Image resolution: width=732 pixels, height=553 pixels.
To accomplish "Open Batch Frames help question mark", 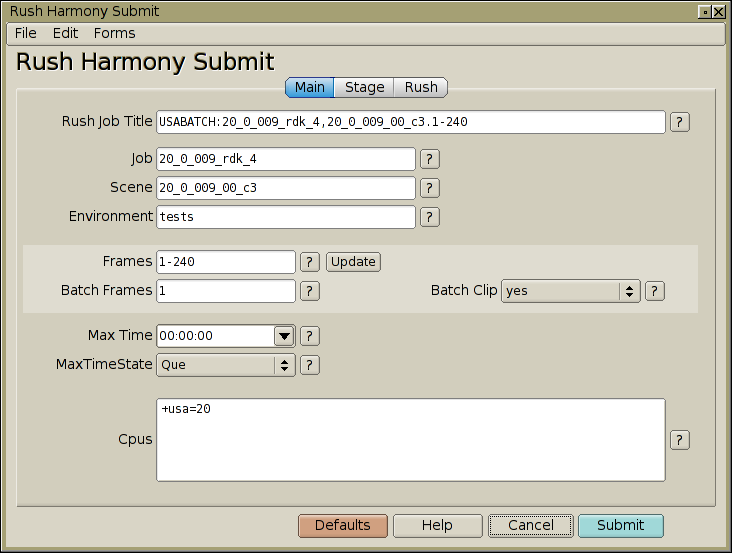I will point(310,291).
